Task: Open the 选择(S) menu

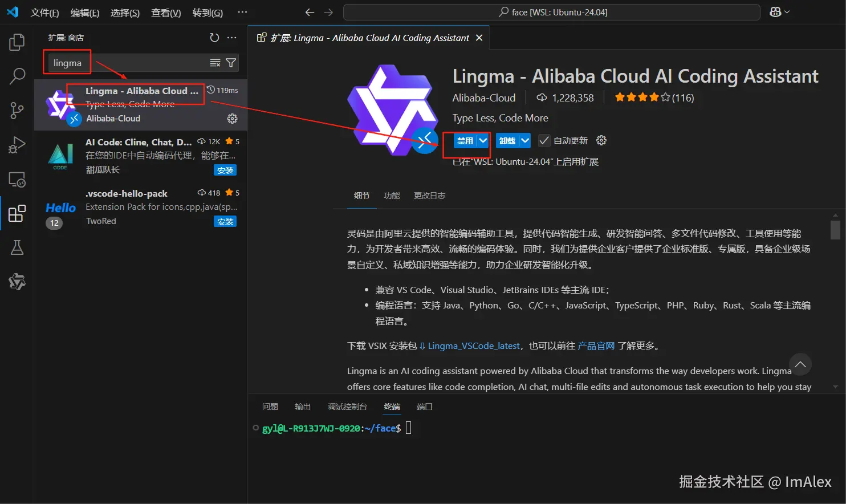Action: point(125,13)
